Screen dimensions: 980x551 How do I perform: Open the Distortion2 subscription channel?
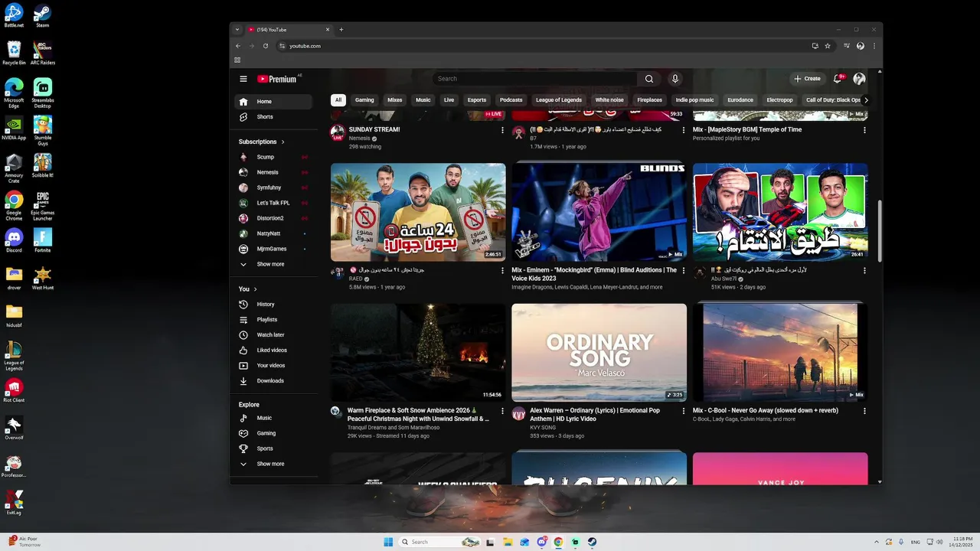[x=273, y=218]
